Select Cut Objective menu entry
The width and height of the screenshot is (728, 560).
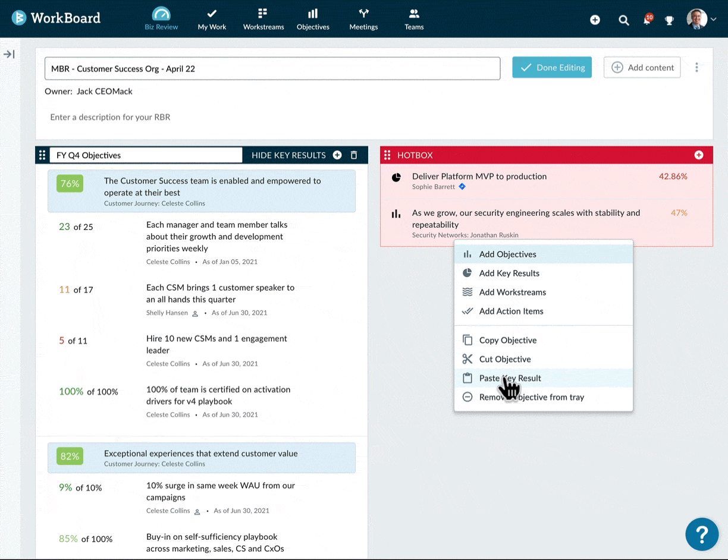pos(504,359)
